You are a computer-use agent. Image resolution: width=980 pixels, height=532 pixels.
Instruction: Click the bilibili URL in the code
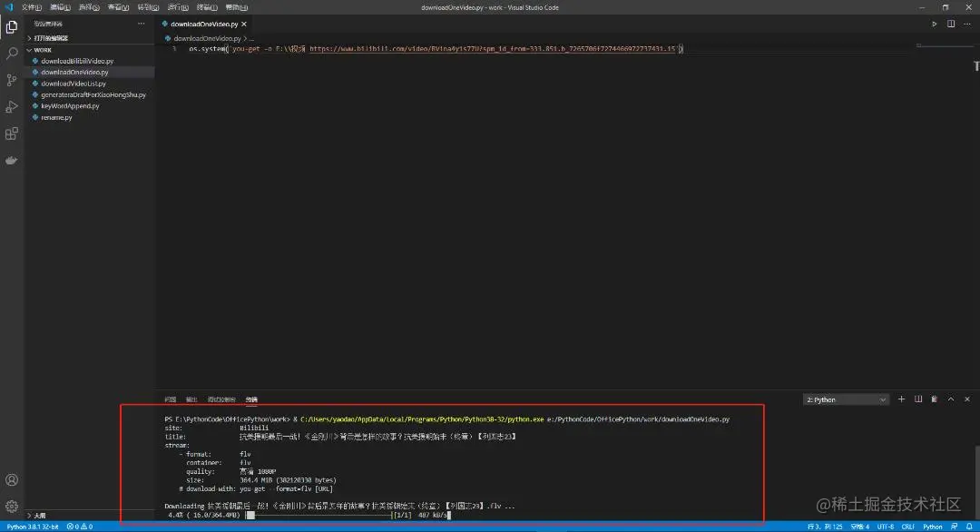493,49
